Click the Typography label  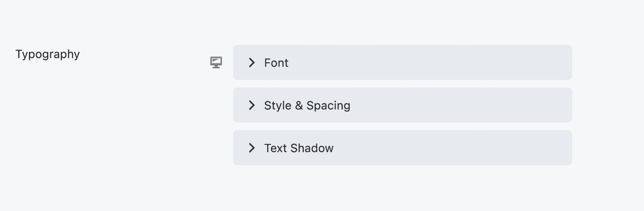[x=47, y=54]
